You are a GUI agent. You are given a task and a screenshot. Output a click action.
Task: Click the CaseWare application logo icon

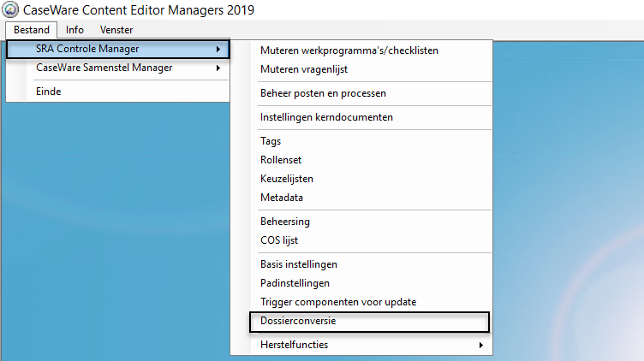10,9
